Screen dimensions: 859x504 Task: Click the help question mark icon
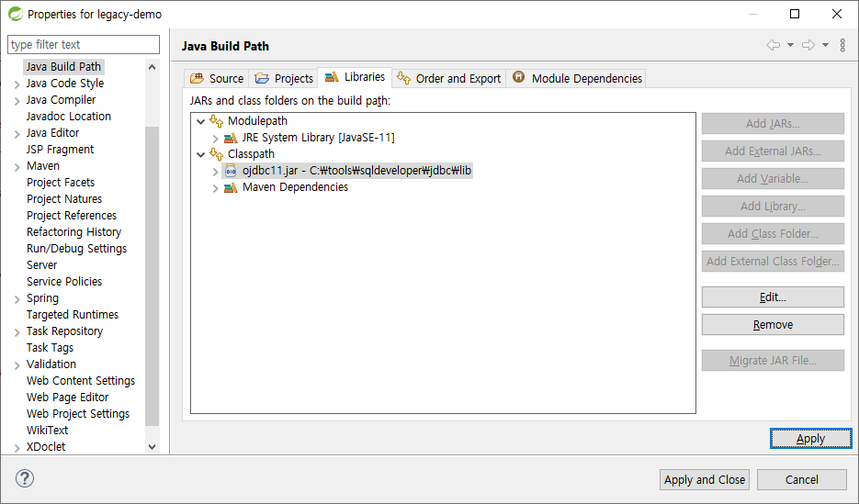tap(25, 478)
